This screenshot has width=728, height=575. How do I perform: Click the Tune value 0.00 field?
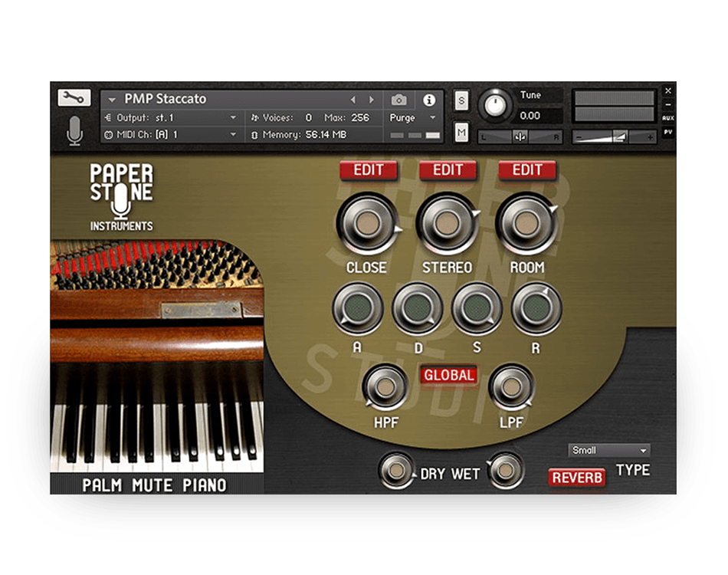coord(538,116)
